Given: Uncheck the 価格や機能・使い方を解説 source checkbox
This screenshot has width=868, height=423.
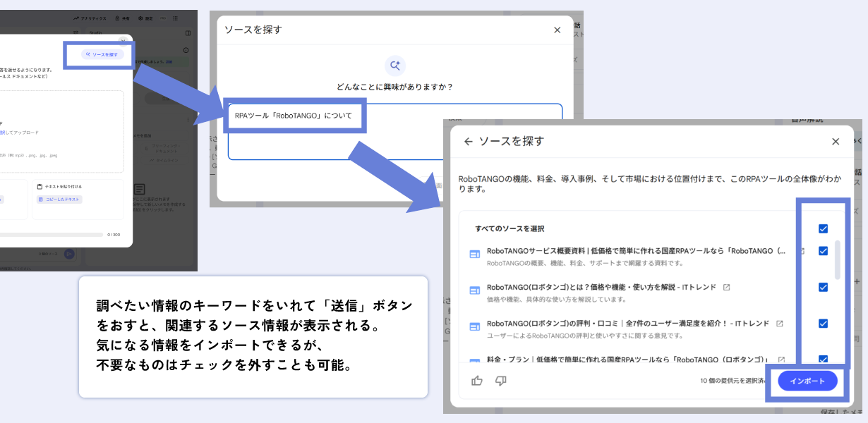Looking at the screenshot, I should 823,287.
